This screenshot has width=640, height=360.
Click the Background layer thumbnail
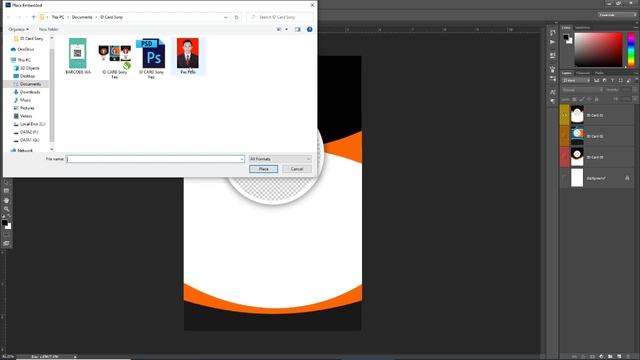577,178
